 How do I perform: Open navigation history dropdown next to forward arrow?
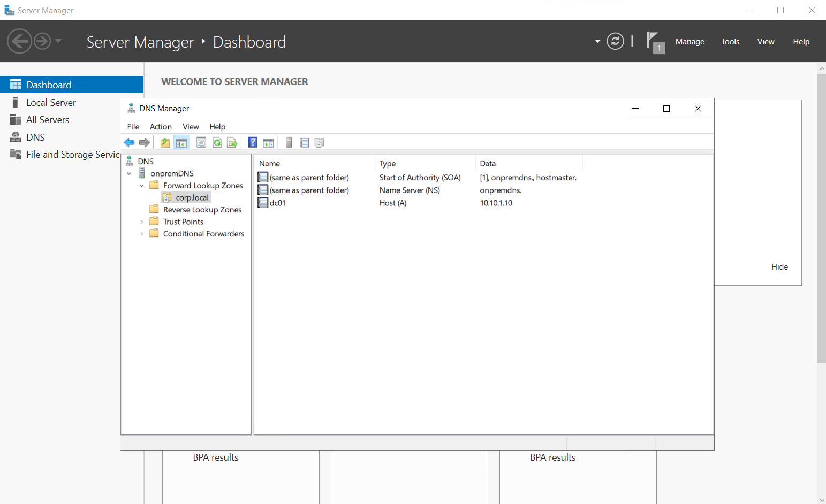[x=58, y=41]
